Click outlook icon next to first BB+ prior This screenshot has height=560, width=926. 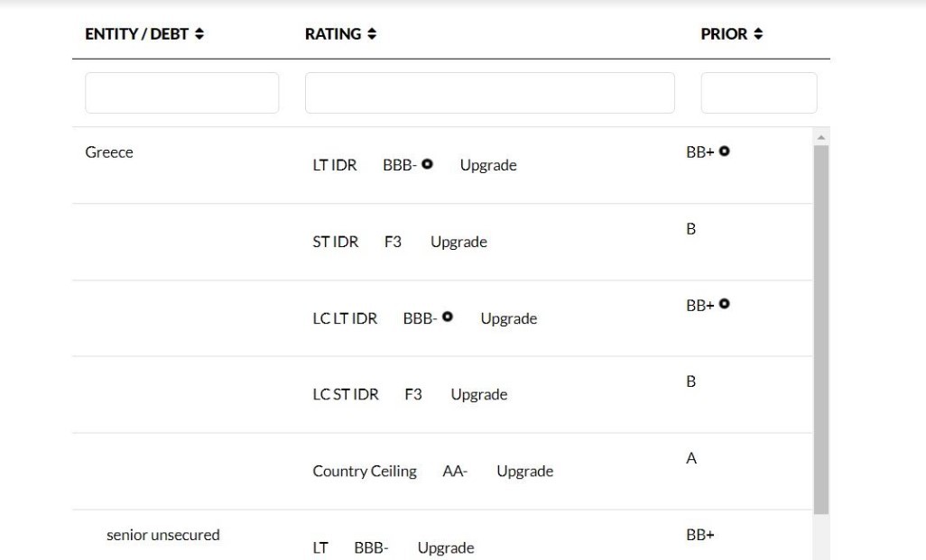coord(724,151)
